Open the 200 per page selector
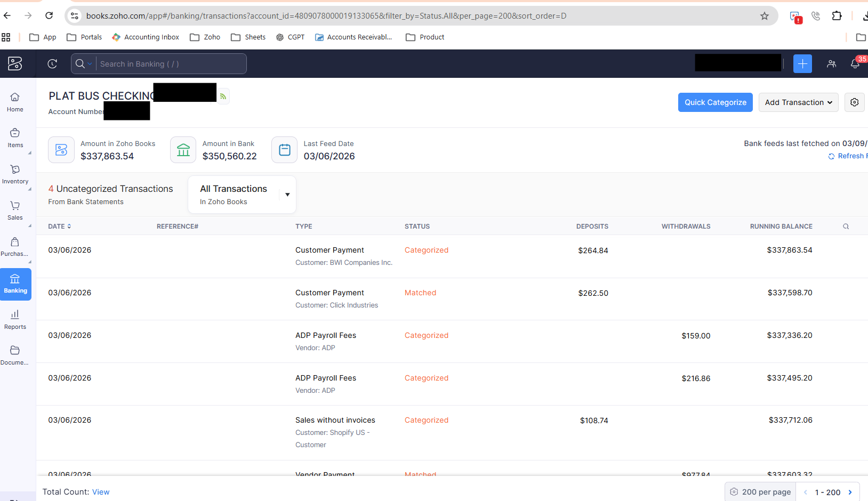Image resolution: width=868 pixels, height=501 pixels. 760,492
